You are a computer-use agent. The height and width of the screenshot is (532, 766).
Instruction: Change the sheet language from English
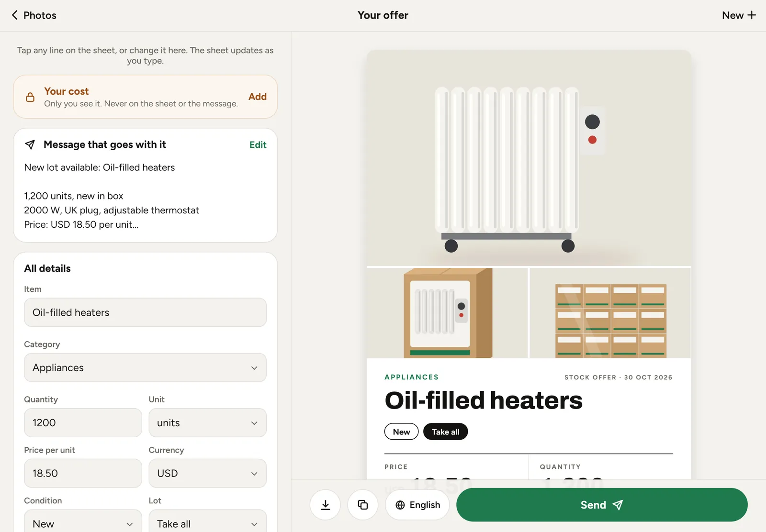[x=417, y=505]
